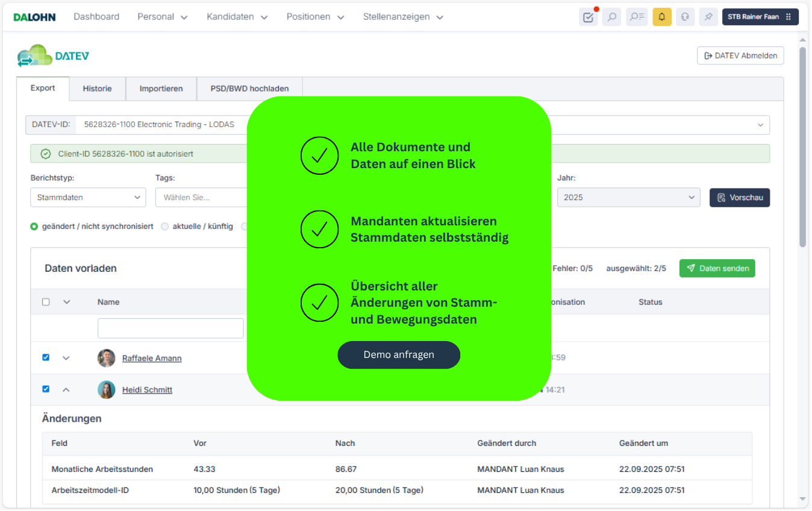Viewport: 812px width, 511px height.
Task: Open notifications via the yellow bell icon
Action: point(661,17)
